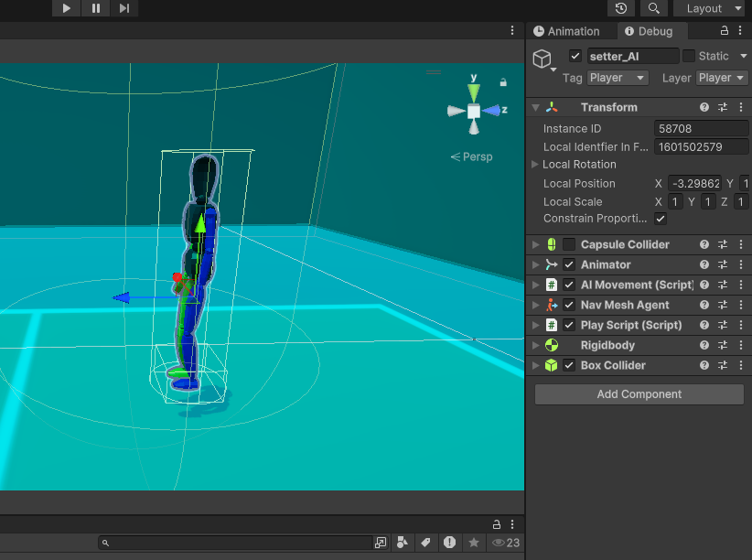This screenshot has height=560, width=752.
Task: Click the global search magnifier icon
Action: [653, 8]
